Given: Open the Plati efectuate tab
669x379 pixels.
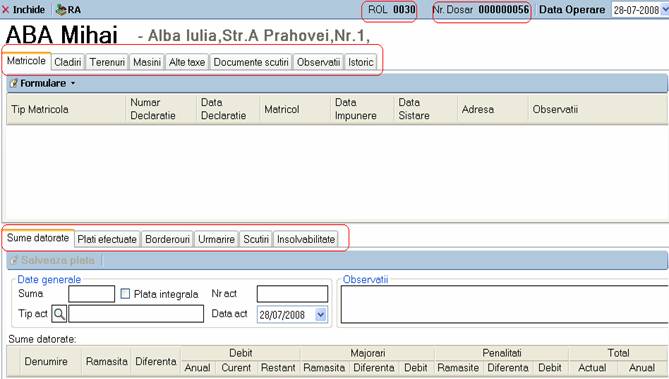Looking at the screenshot, I should coord(107,239).
